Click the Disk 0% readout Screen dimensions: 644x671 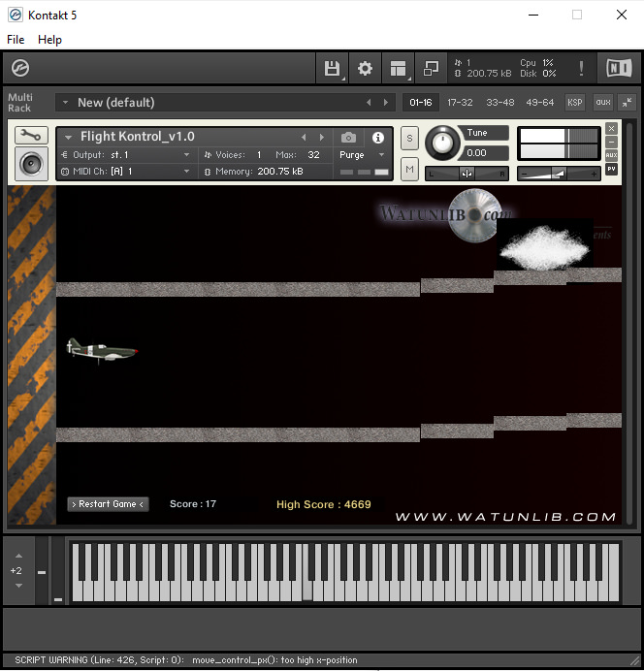click(x=538, y=74)
